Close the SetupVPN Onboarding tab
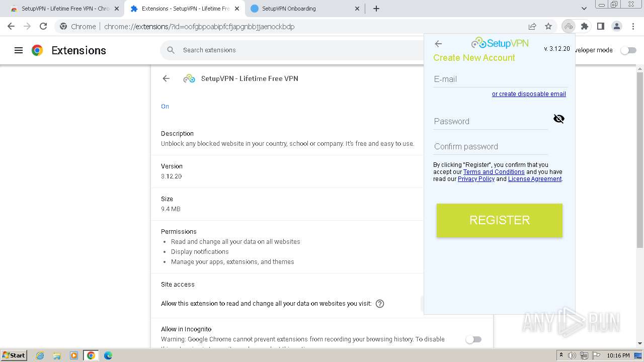 coord(357,9)
